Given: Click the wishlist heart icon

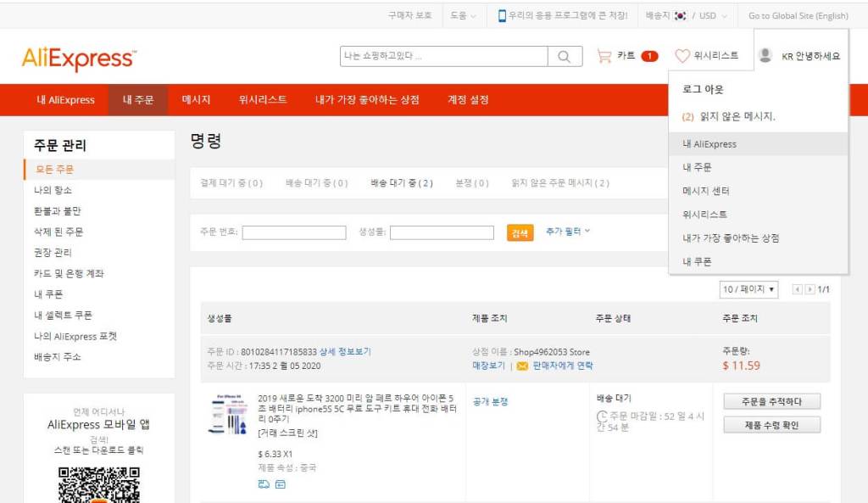Looking at the screenshot, I should pos(682,56).
